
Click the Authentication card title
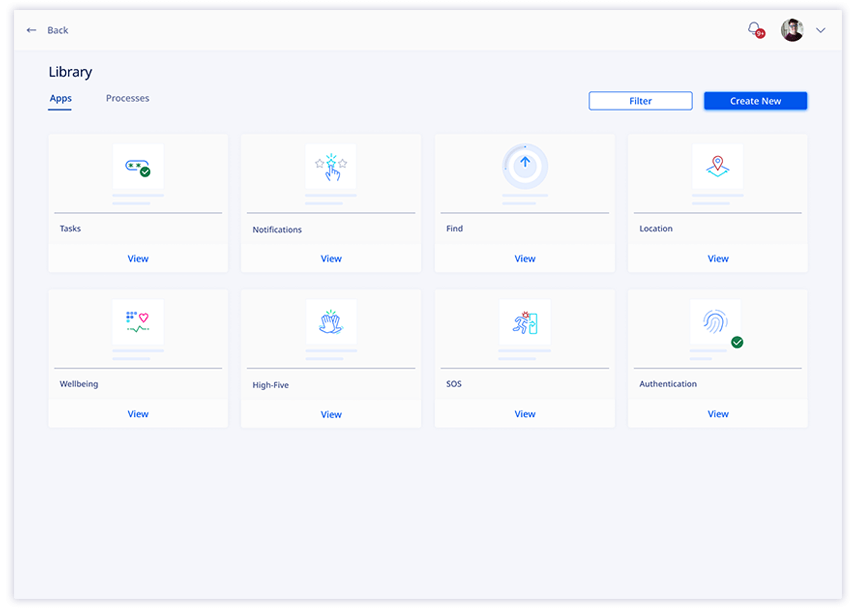click(x=668, y=384)
